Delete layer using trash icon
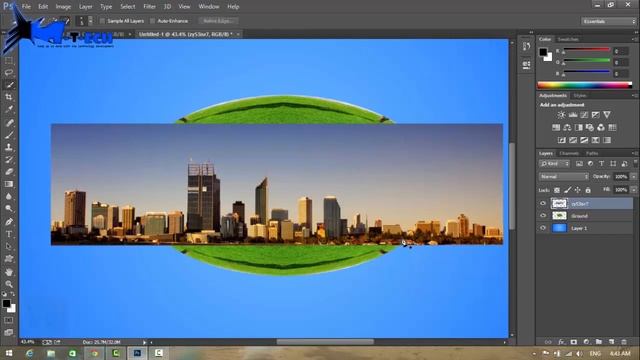The image size is (640, 360). pyautogui.click(x=624, y=342)
